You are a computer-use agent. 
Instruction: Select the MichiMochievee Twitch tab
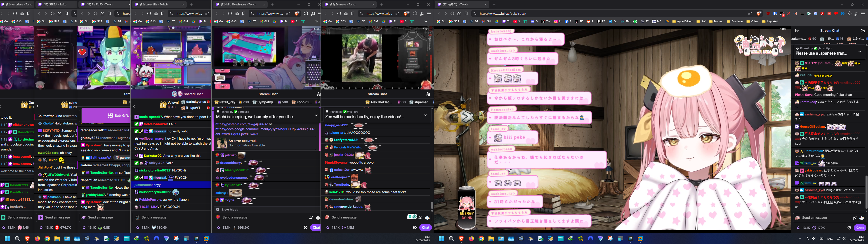[x=240, y=4]
